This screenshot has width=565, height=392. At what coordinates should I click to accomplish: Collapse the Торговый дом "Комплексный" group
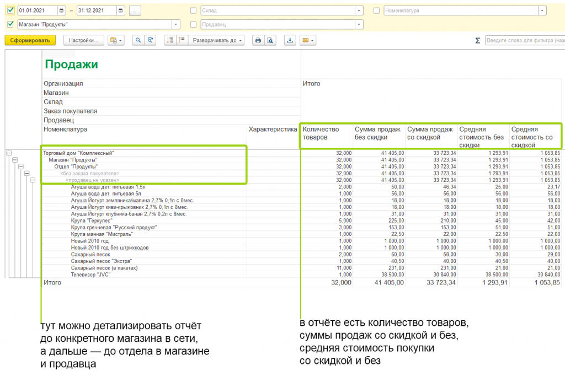click(8, 153)
